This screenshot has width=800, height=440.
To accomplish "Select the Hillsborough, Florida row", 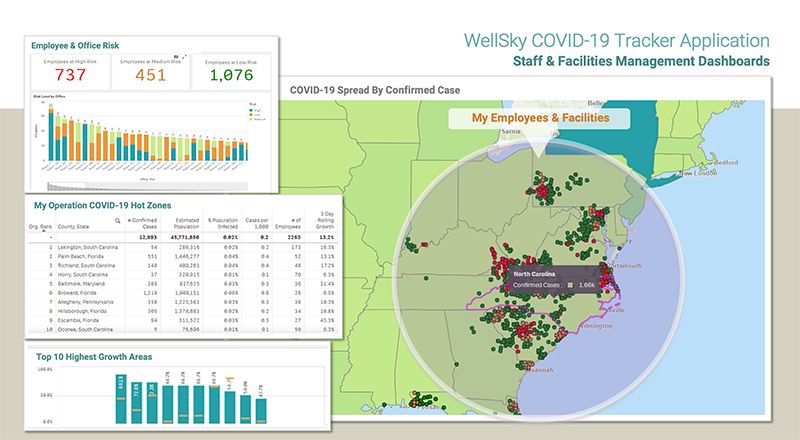I will 182,311.
